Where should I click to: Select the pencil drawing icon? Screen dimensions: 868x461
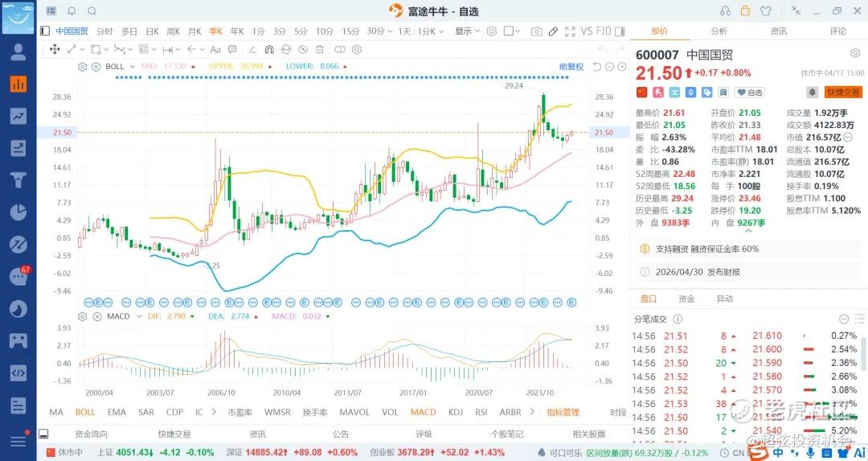(553, 31)
